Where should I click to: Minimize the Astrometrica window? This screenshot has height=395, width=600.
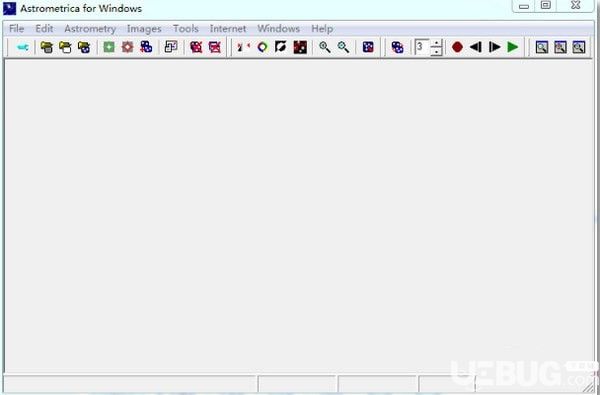(x=524, y=6)
